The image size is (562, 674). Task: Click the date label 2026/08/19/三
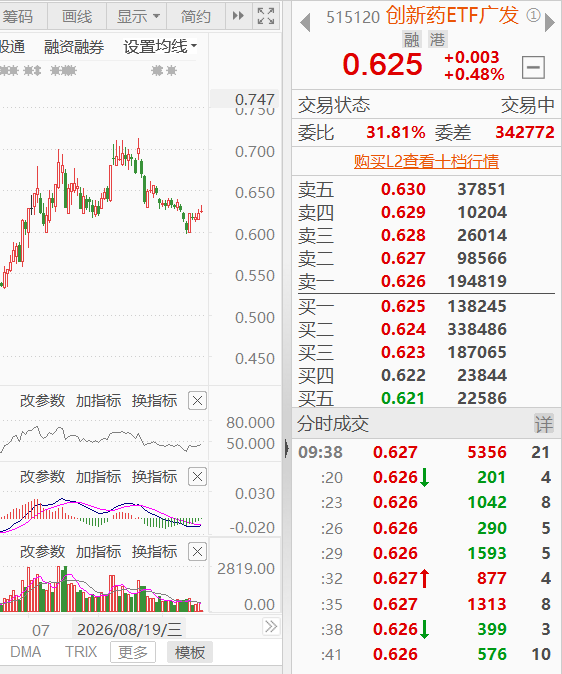tap(129, 629)
